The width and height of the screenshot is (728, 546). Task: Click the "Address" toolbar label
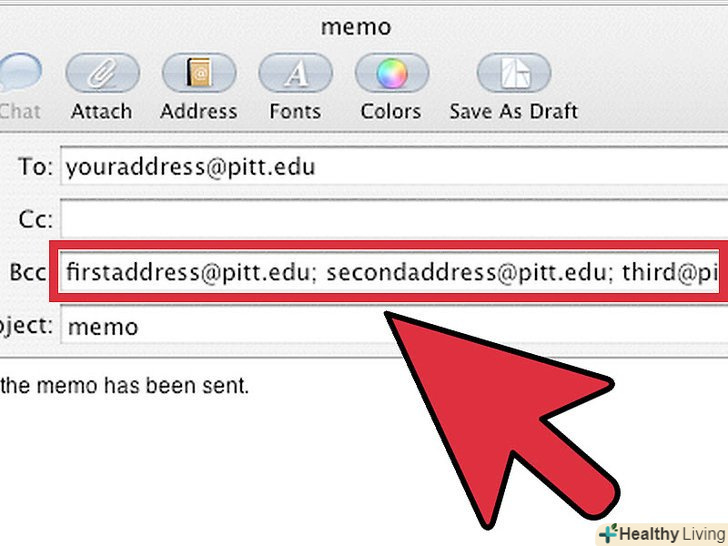pos(198,111)
